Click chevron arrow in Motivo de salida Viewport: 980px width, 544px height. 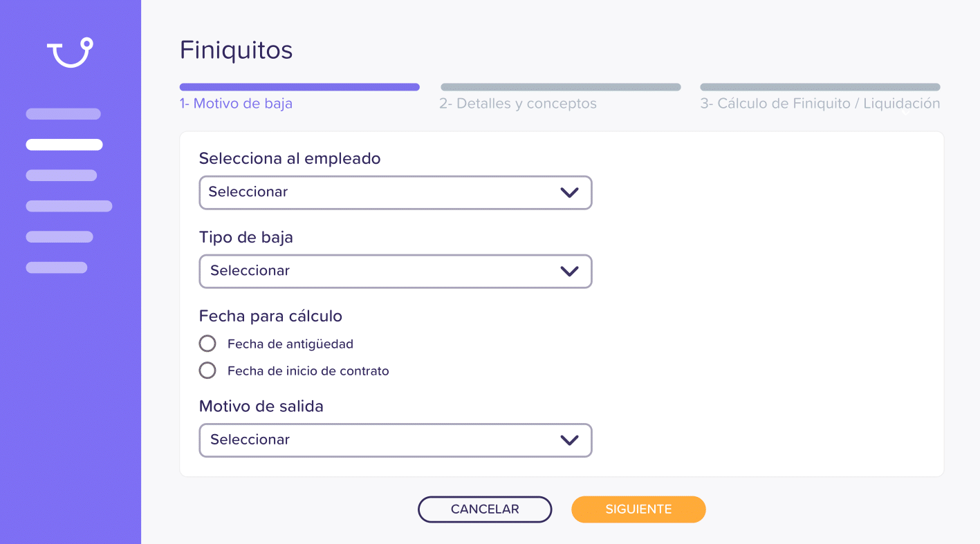(569, 440)
